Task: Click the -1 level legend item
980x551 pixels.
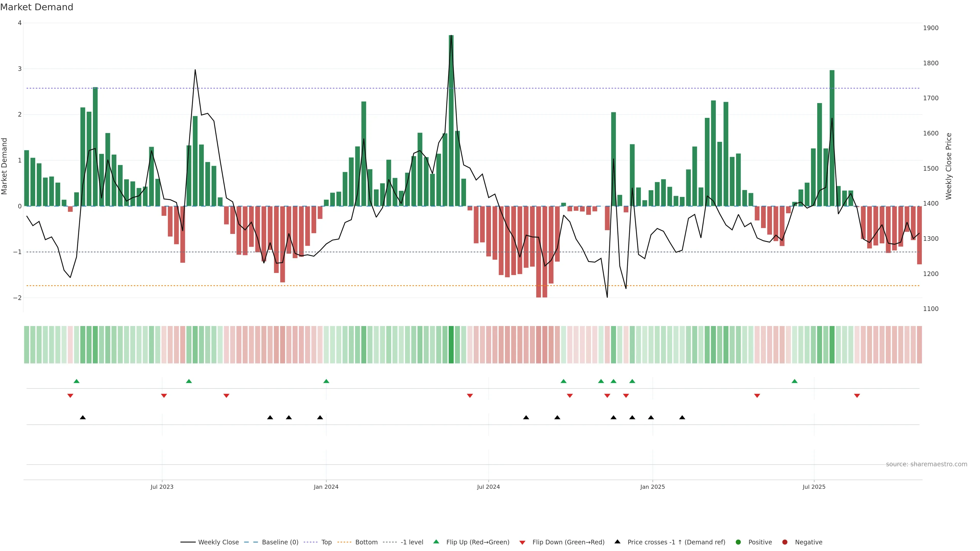Action: [x=412, y=542]
